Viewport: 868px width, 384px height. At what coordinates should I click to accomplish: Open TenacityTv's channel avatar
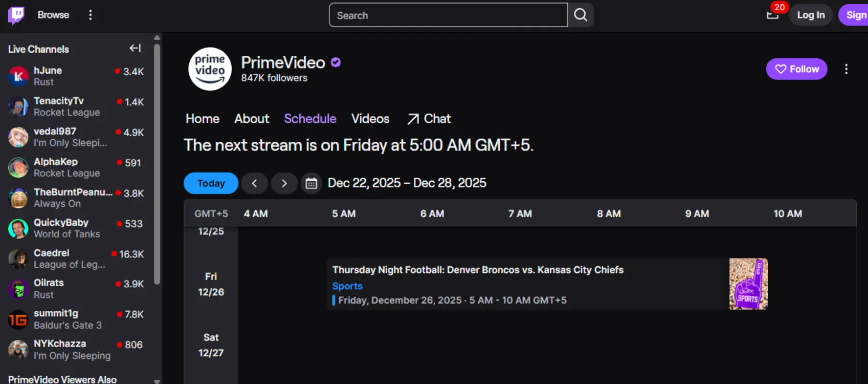(18, 106)
